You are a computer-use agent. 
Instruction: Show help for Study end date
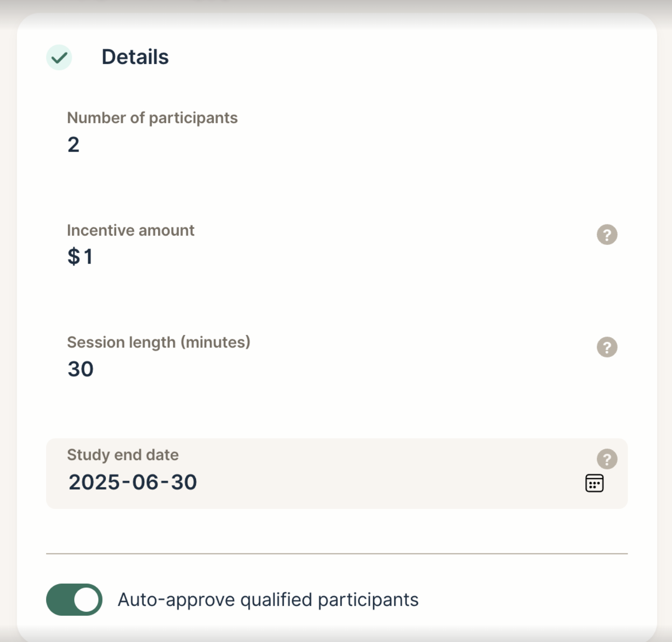click(x=607, y=459)
